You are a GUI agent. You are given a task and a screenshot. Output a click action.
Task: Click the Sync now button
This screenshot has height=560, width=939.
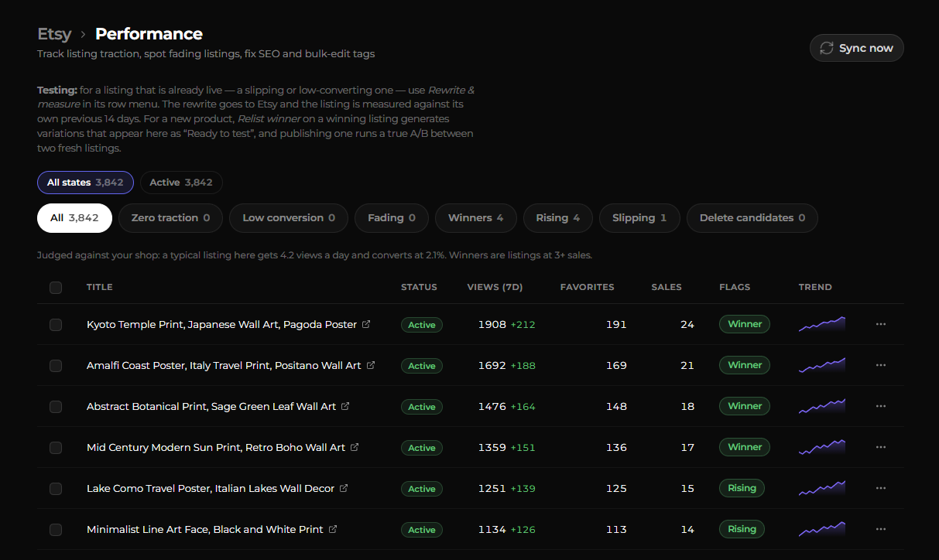pyautogui.click(x=856, y=48)
